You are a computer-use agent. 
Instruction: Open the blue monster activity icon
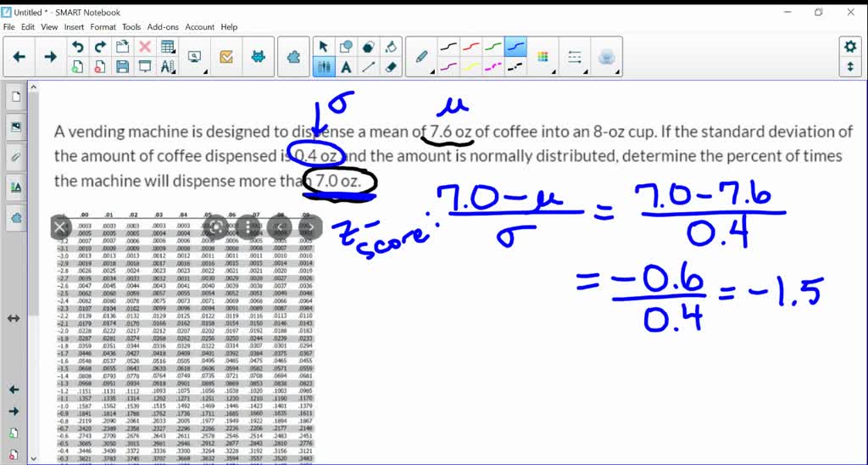pyautogui.click(x=258, y=57)
